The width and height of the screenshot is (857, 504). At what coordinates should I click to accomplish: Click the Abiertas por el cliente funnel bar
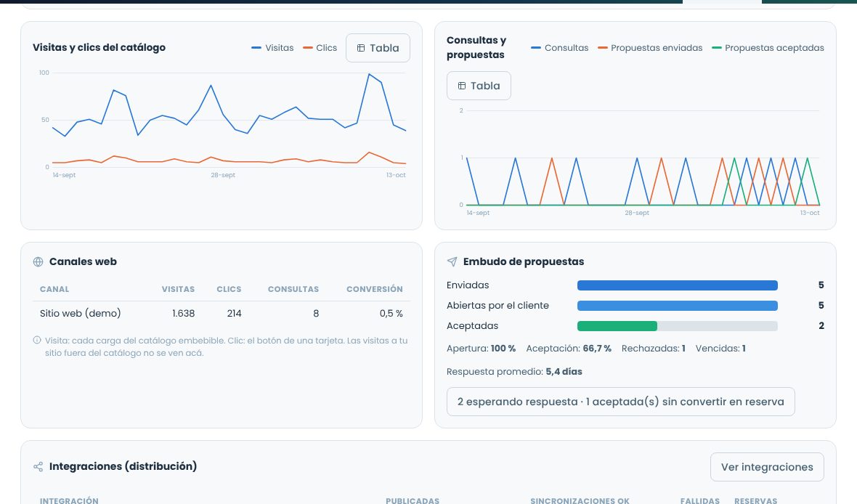pos(677,306)
